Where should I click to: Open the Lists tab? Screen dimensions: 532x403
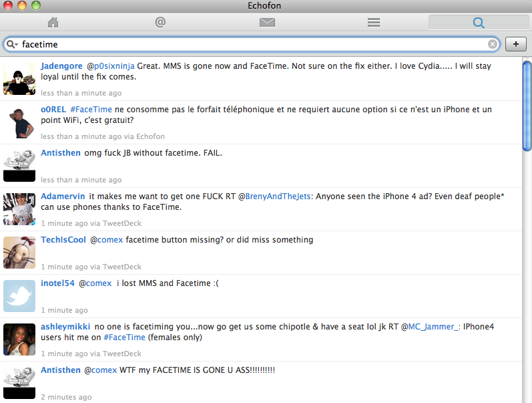[374, 23]
